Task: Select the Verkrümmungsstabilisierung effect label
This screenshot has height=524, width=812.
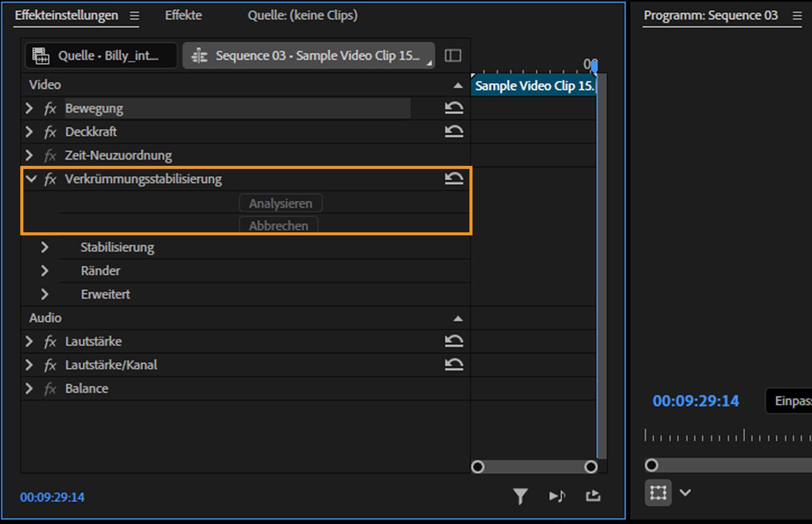Action: click(x=143, y=179)
